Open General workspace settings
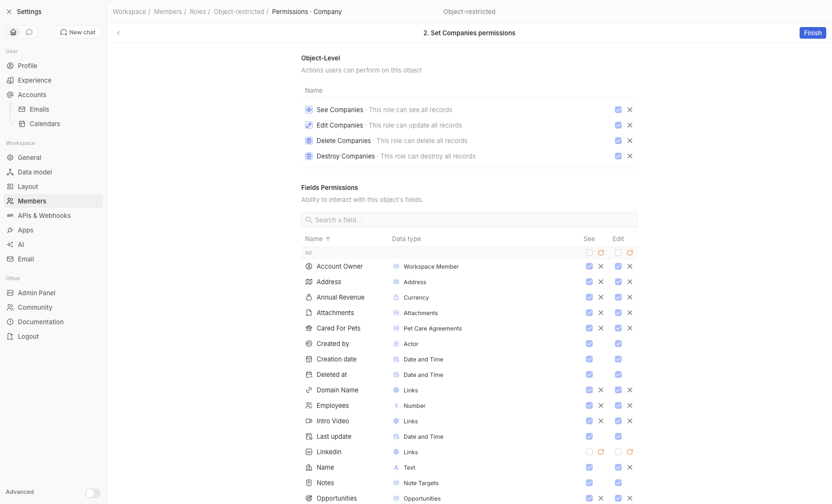This screenshot has height=504, width=832. click(53, 158)
